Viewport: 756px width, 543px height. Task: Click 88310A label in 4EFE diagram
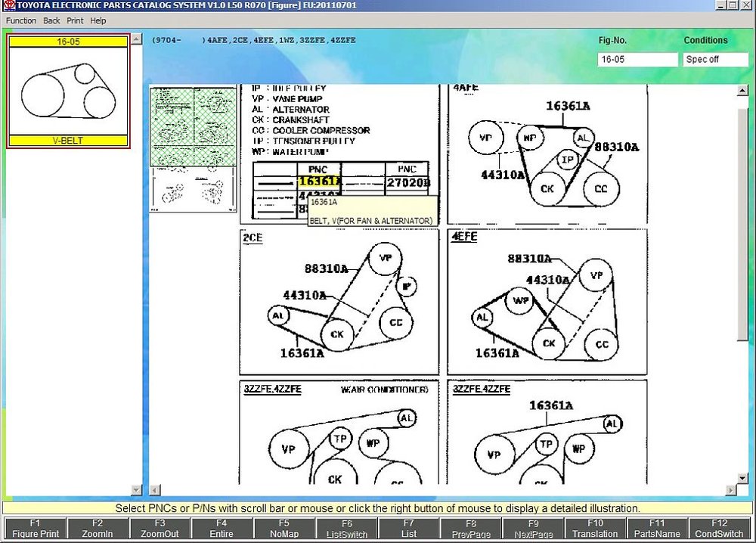point(529,259)
